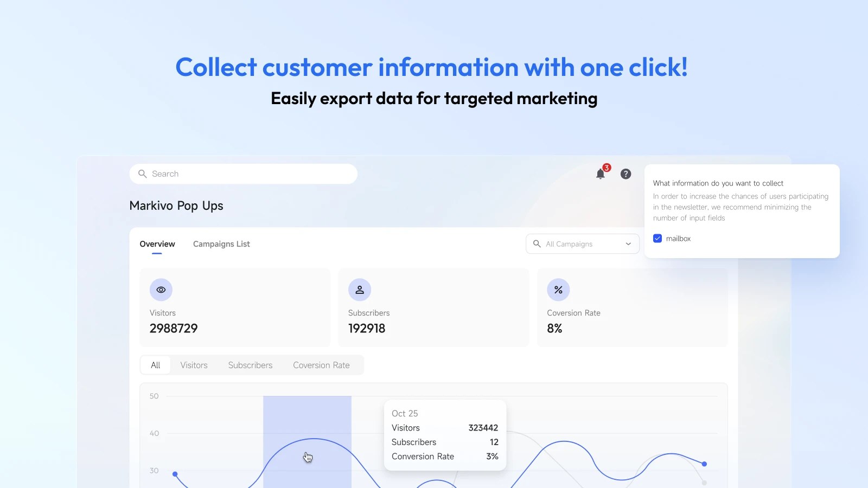Select the Coversion Rate chart filter
This screenshot has width=868, height=488.
tap(321, 365)
